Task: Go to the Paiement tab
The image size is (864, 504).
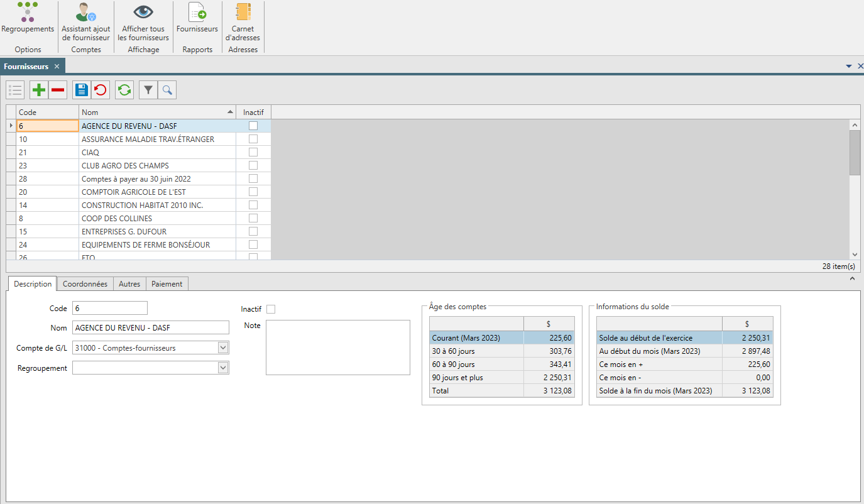Action: pyautogui.click(x=167, y=284)
